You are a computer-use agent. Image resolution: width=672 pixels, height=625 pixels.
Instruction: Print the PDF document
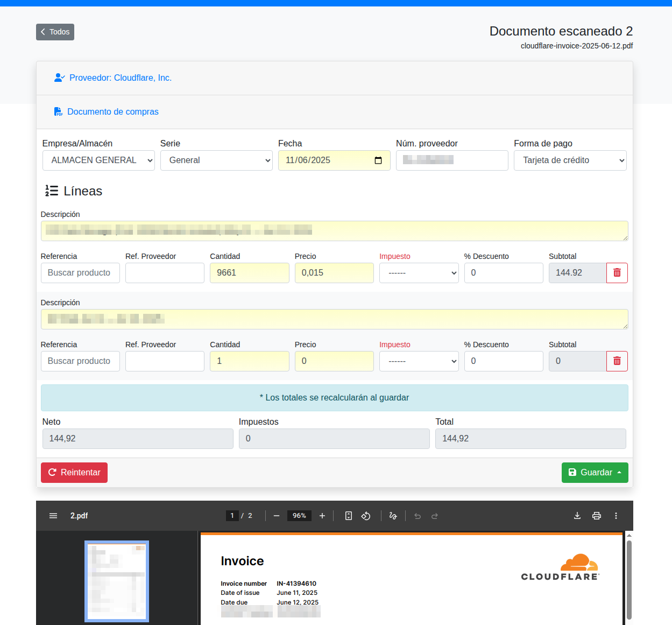[x=597, y=516]
